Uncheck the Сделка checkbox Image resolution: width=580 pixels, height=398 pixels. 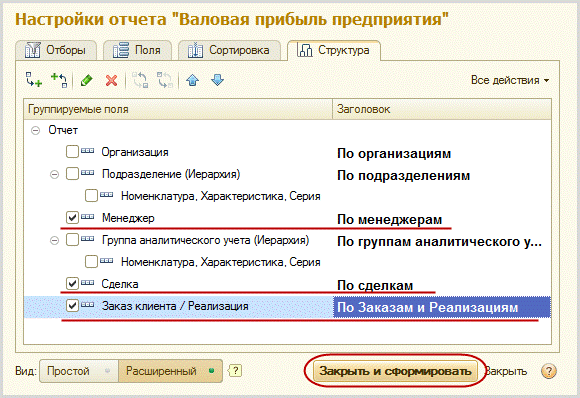pyautogui.click(x=72, y=284)
